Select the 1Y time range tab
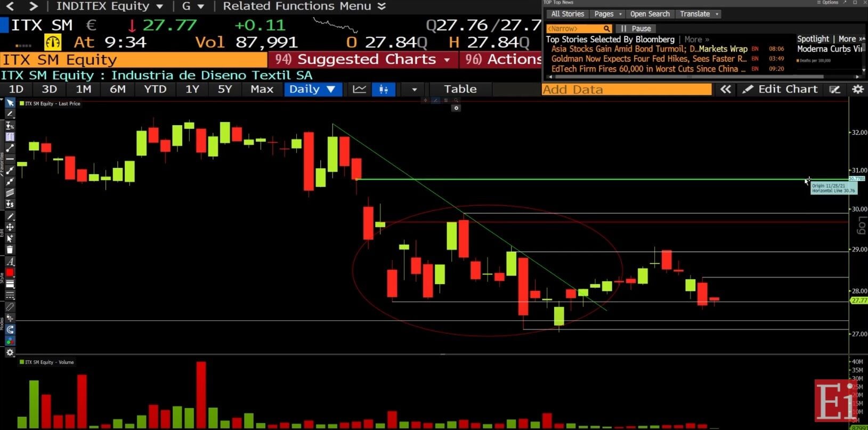The width and height of the screenshot is (868, 430). (192, 90)
